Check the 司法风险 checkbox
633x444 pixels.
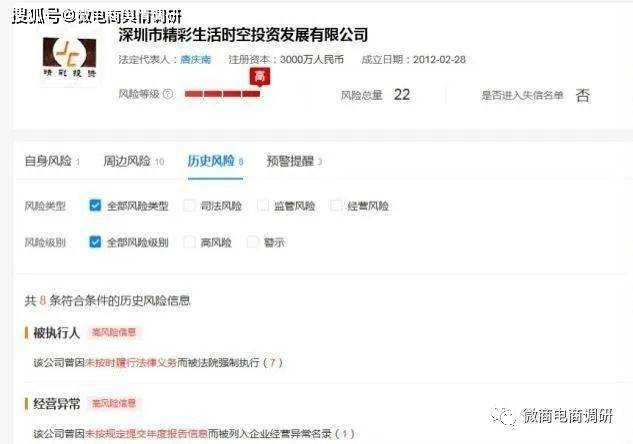[x=189, y=205]
